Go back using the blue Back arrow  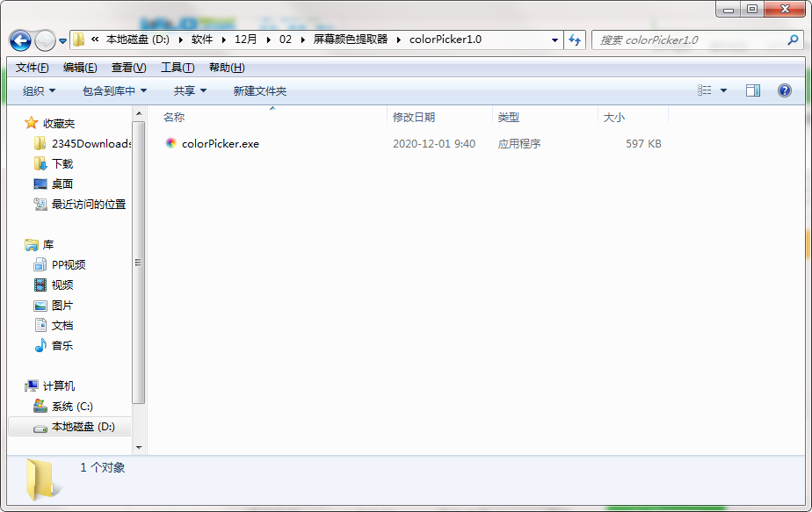[x=21, y=40]
